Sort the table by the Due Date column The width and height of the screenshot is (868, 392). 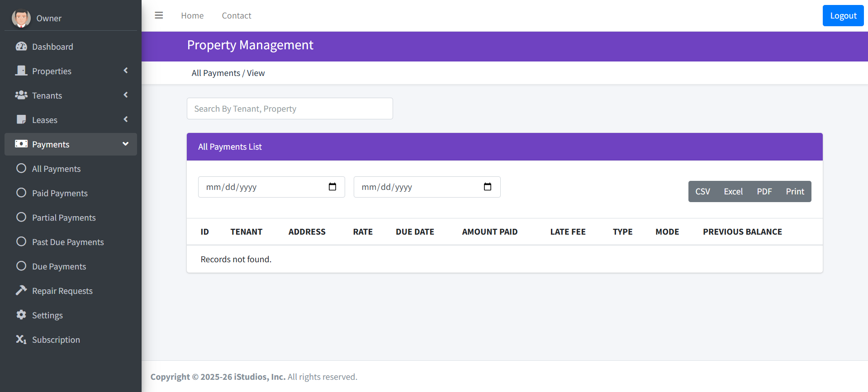point(415,232)
